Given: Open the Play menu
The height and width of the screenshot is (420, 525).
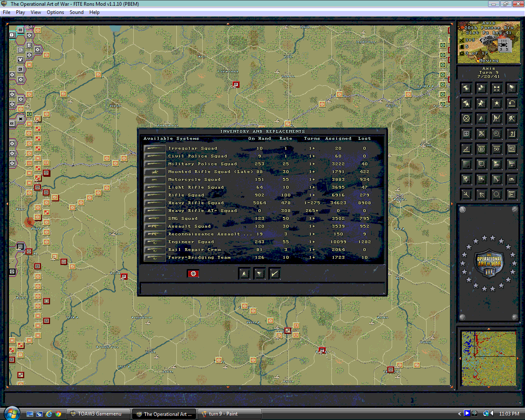Looking at the screenshot, I should [21, 12].
